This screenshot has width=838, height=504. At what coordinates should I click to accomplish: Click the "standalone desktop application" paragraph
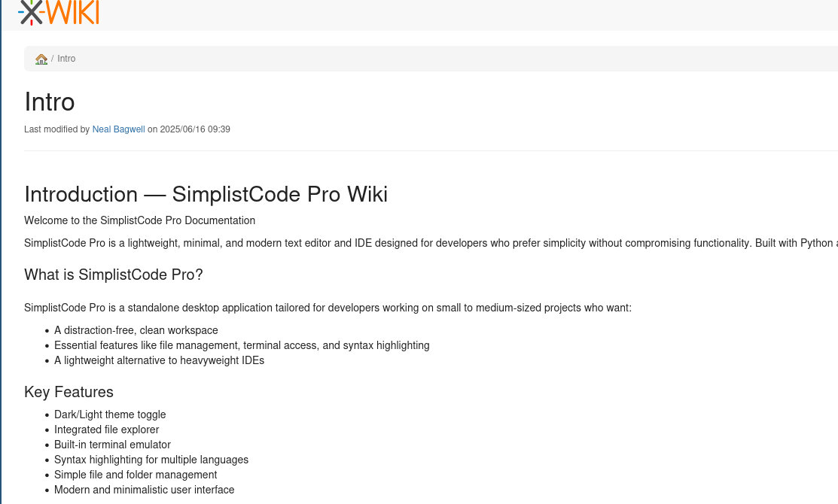(328, 308)
